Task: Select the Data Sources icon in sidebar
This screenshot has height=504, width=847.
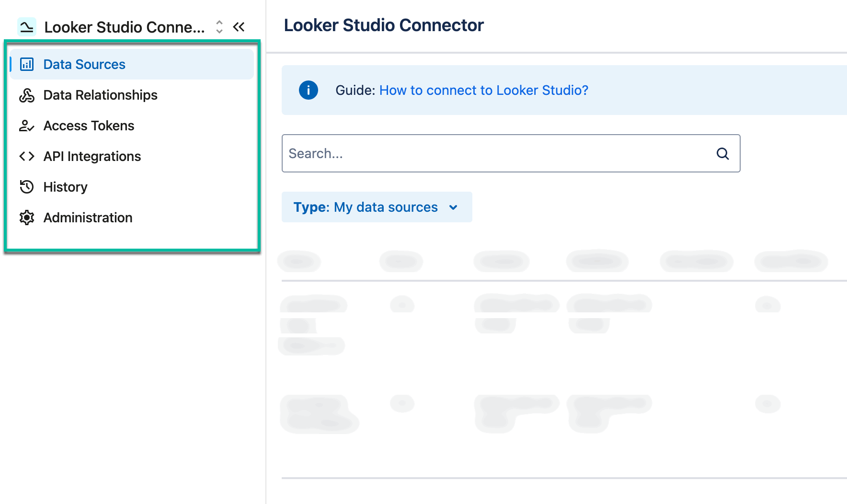Action: [x=27, y=64]
